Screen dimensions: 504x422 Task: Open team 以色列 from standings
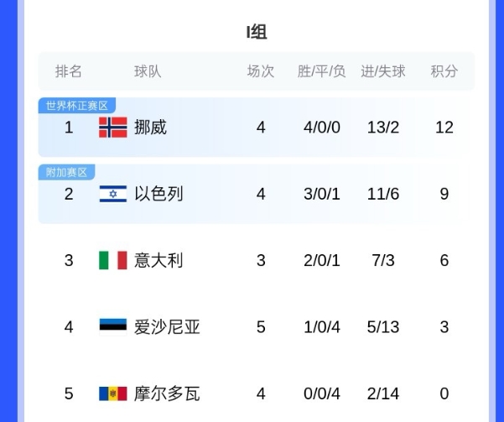click(x=158, y=194)
